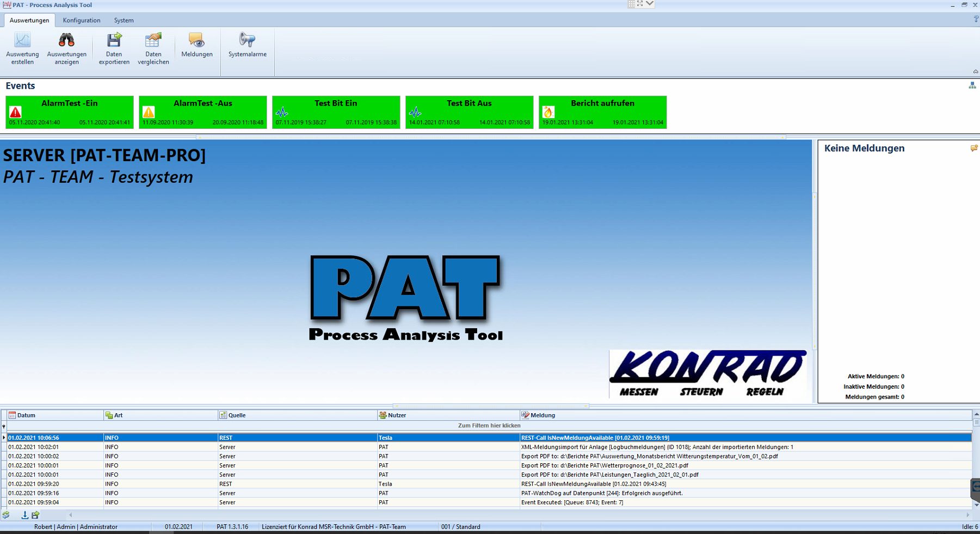Click the Bericht aufrufen event tile
The width and height of the screenshot is (980, 534).
coord(603,112)
